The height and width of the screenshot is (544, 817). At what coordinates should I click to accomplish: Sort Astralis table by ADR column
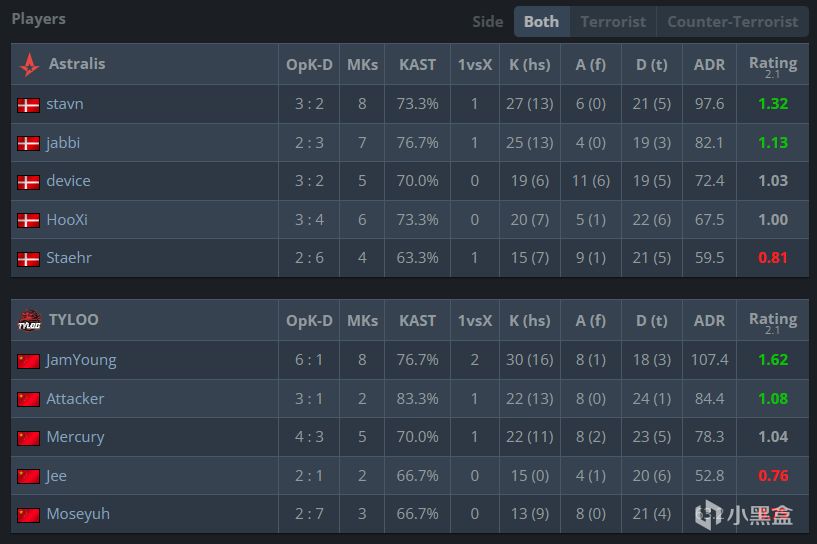709,64
